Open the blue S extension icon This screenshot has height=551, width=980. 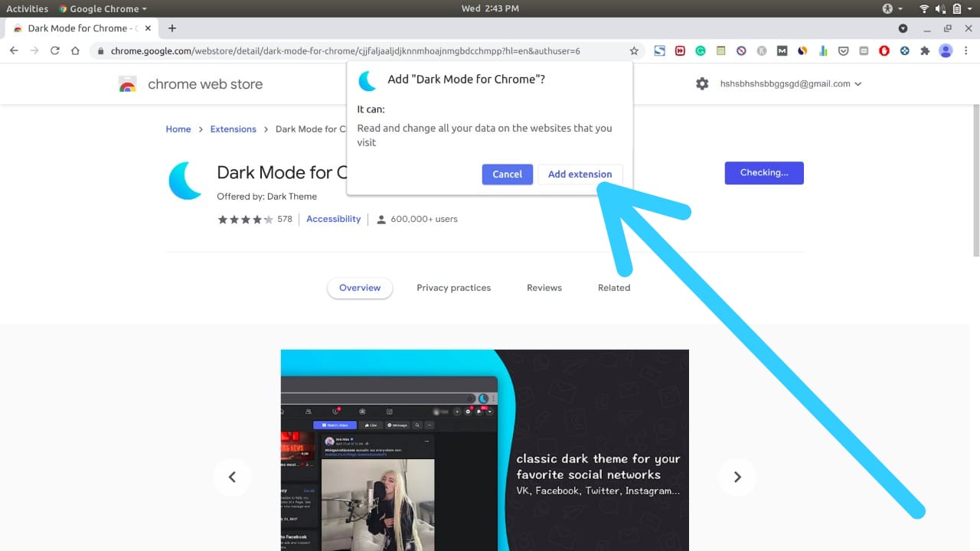tap(659, 51)
